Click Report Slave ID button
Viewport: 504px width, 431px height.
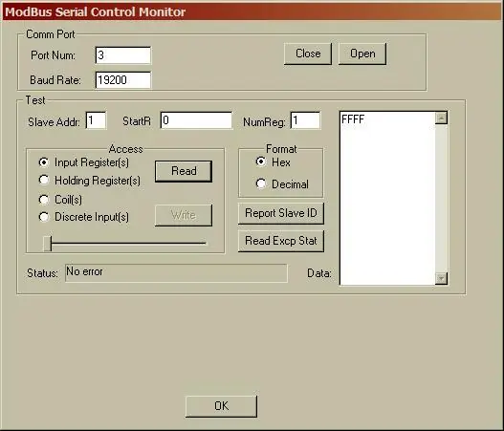281,213
